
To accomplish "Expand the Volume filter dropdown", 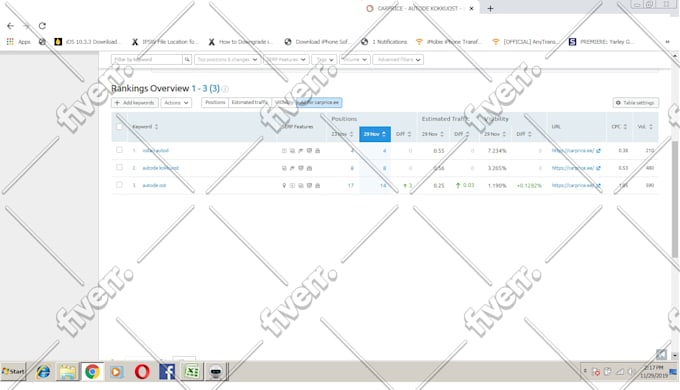I will 355,59.
